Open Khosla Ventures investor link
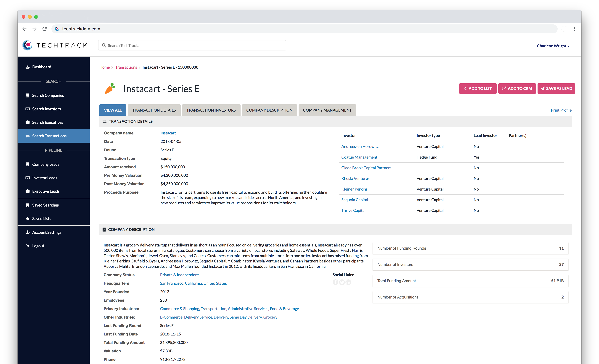The height and width of the screenshot is (364, 599). 355,179
